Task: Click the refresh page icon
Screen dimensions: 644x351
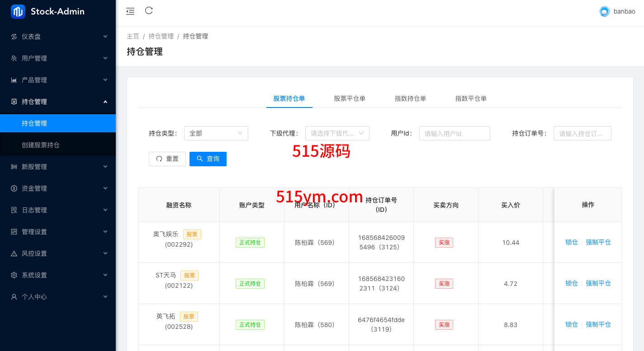Action: point(149,11)
